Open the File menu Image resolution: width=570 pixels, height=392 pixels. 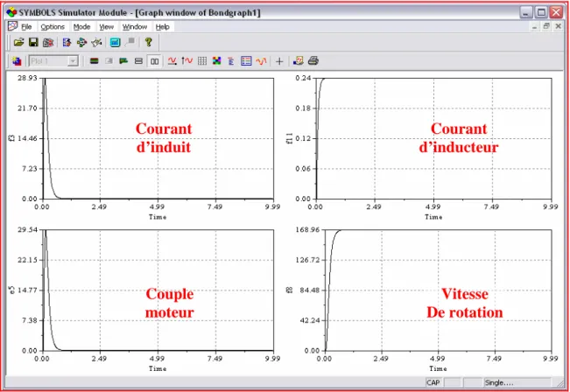(x=26, y=27)
